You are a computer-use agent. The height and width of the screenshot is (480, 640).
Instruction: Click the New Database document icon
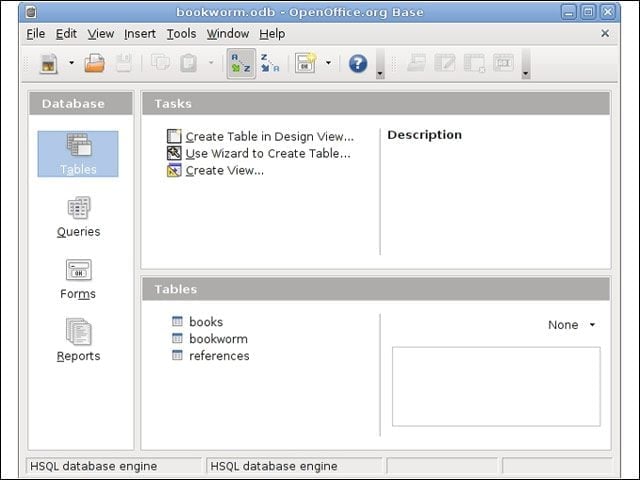click(49, 64)
